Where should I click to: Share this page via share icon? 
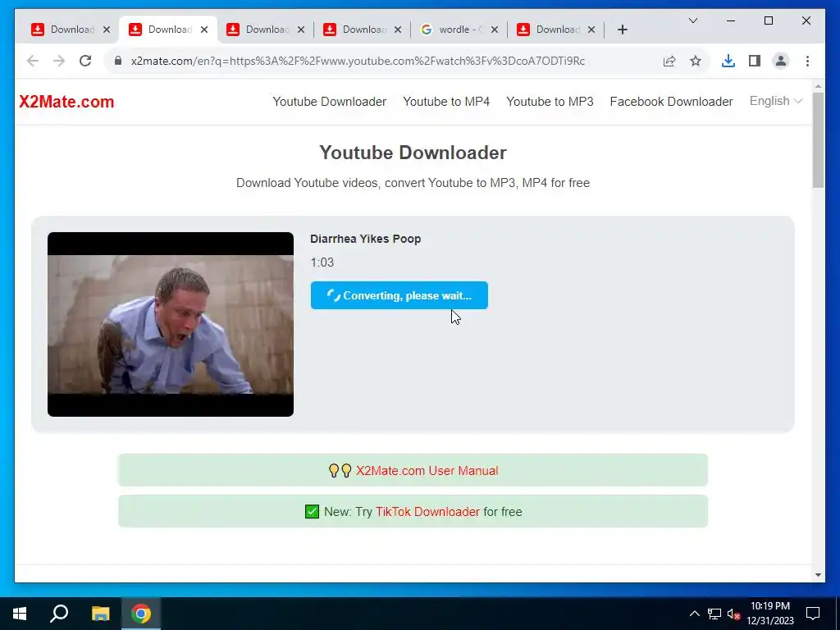(x=669, y=61)
